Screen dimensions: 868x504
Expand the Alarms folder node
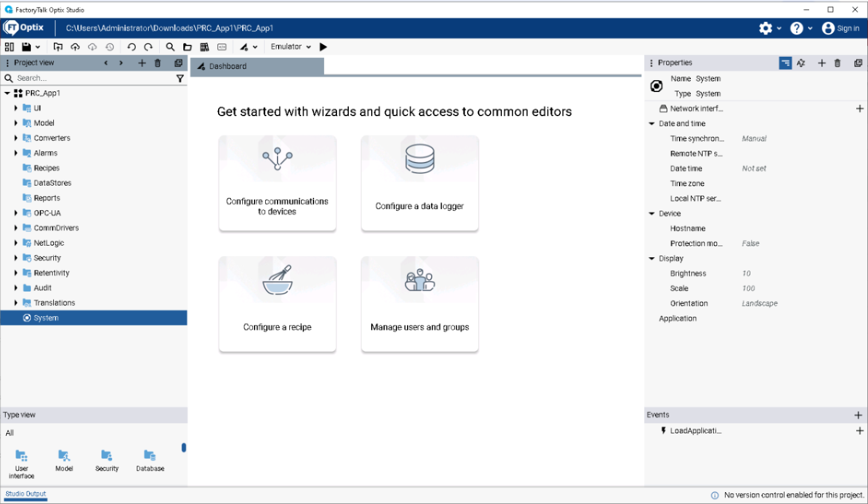coord(16,153)
